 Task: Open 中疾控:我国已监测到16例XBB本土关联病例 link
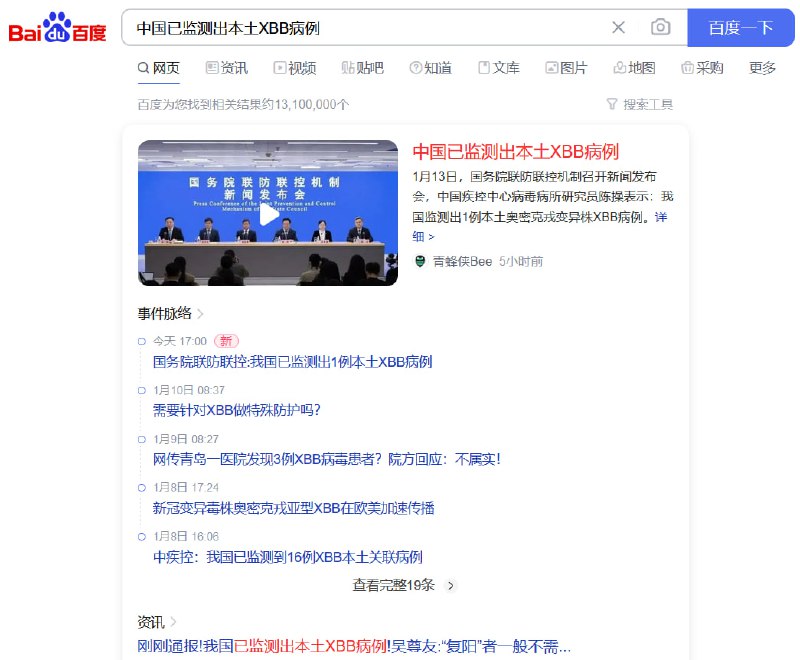tap(288, 557)
